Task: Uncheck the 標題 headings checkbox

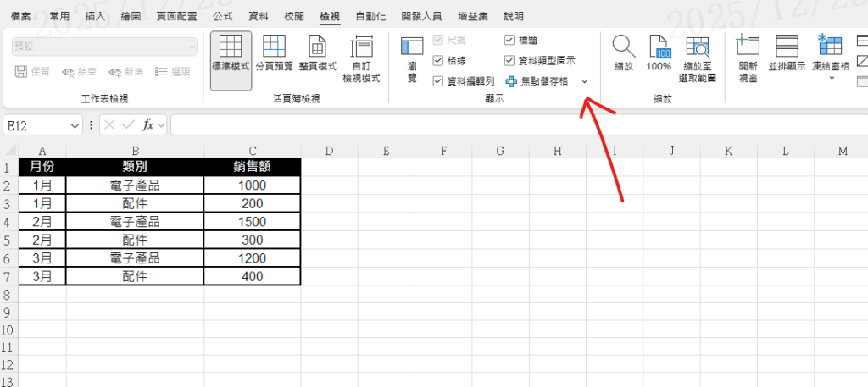Action: (x=509, y=39)
